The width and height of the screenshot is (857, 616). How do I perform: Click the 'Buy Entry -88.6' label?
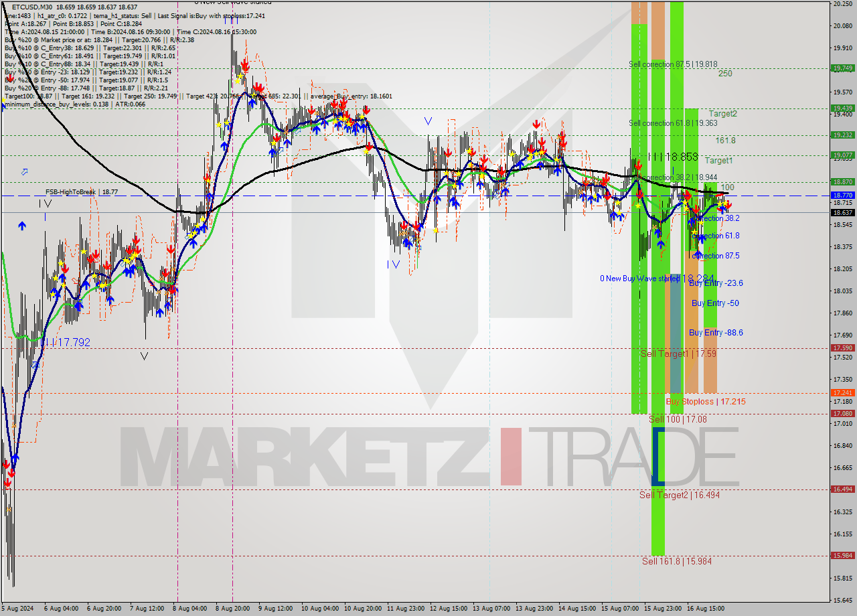(716, 333)
